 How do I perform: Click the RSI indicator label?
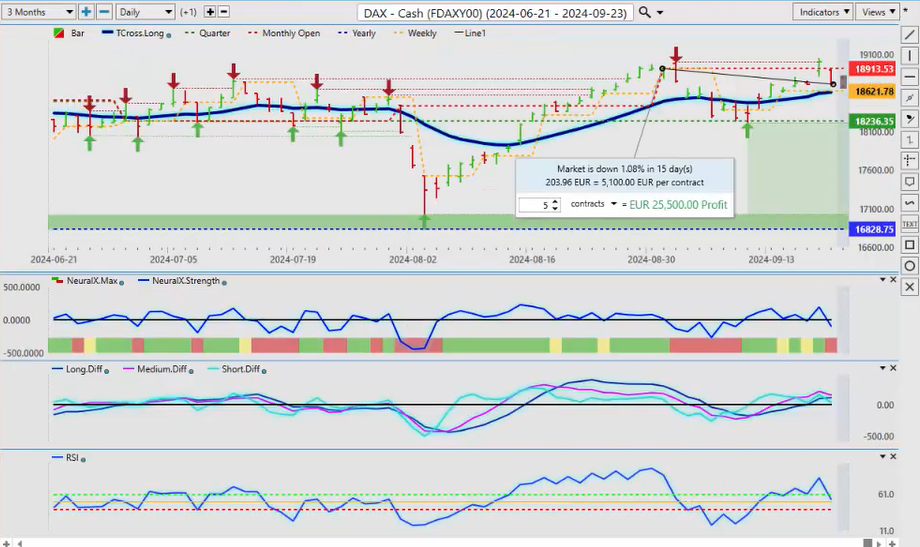[x=72, y=458]
